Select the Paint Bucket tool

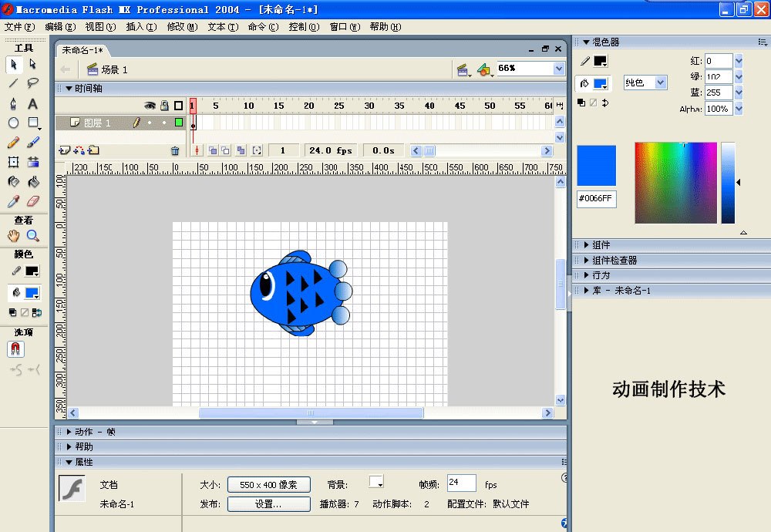point(33,182)
